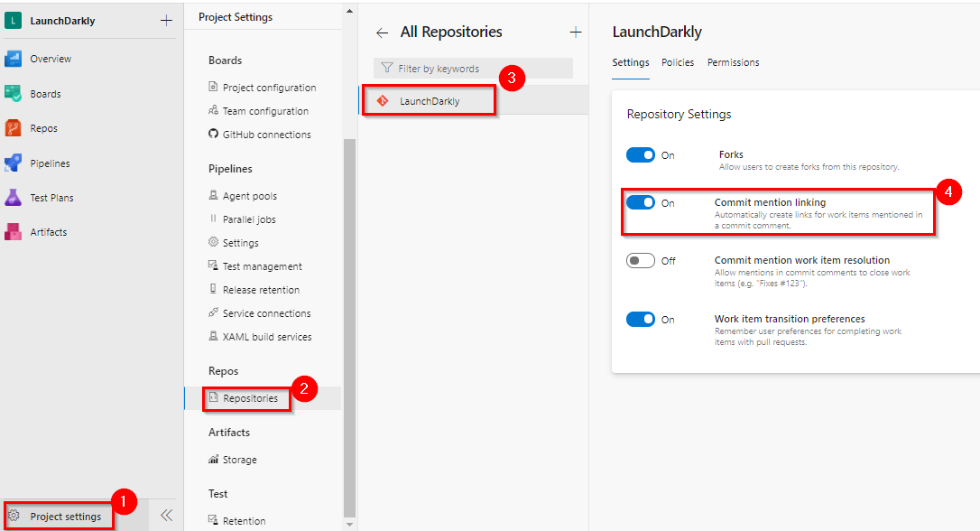
Task: Open the Overview hub icon
Action: click(x=14, y=59)
